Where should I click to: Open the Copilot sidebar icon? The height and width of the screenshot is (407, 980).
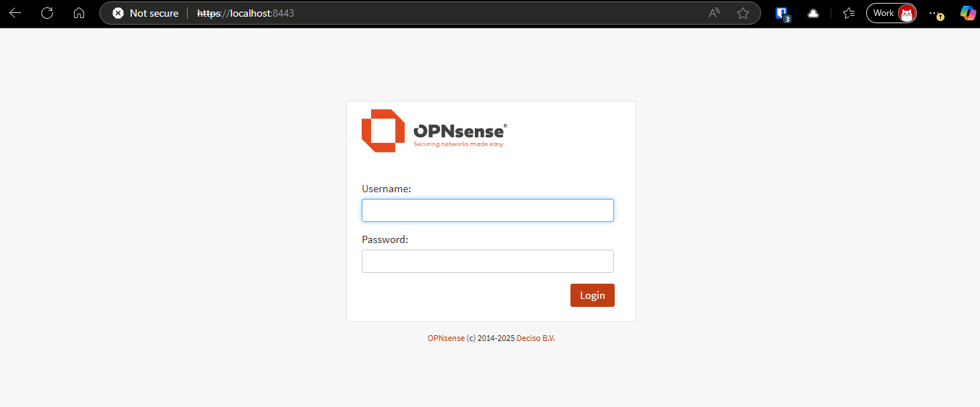point(968,13)
